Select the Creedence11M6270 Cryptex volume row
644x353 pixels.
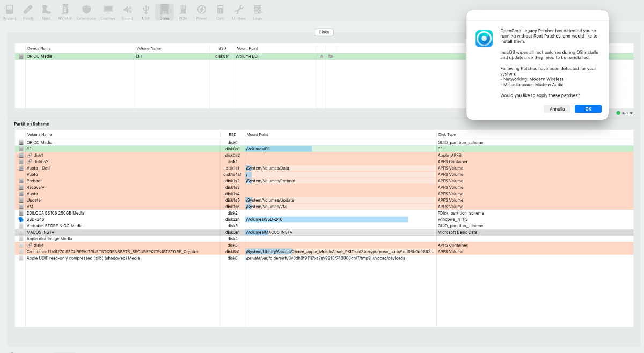coord(324,252)
